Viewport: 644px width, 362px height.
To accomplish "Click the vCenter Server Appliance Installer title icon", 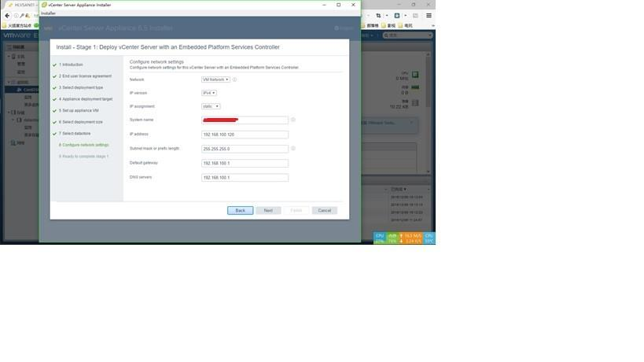I will click(44, 5).
